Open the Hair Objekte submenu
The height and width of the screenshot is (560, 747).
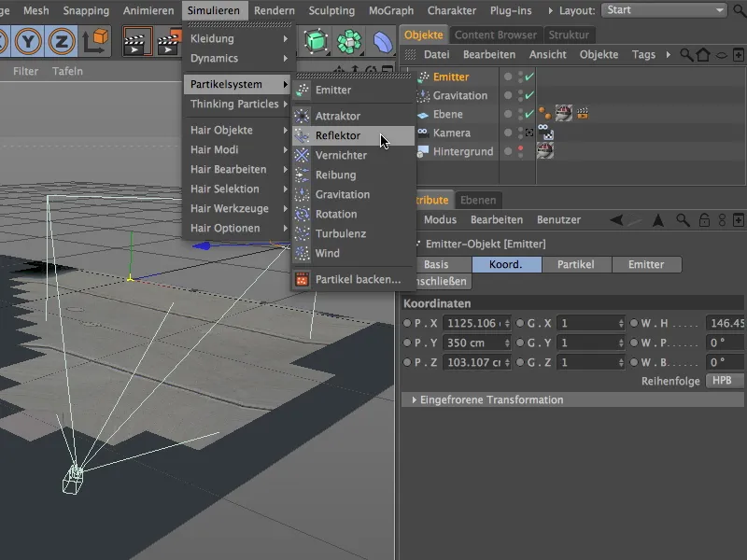(x=237, y=130)
